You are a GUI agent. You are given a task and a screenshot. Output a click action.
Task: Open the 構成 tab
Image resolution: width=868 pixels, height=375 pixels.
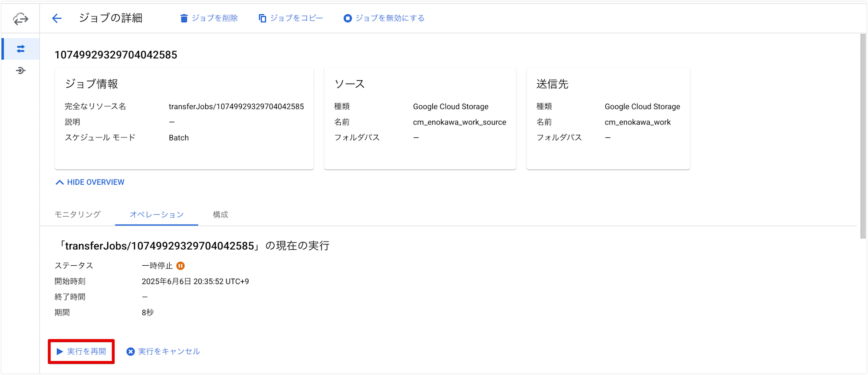(x=220, y=215)
